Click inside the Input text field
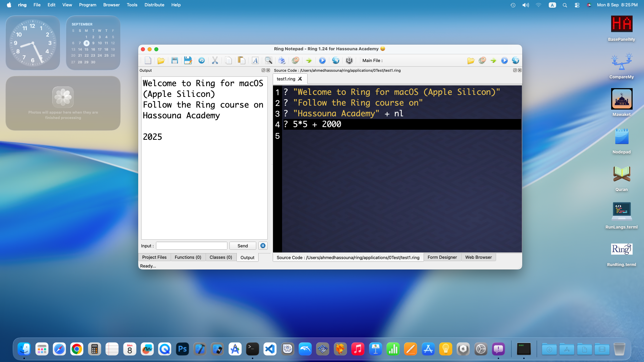 pos(192,245)
